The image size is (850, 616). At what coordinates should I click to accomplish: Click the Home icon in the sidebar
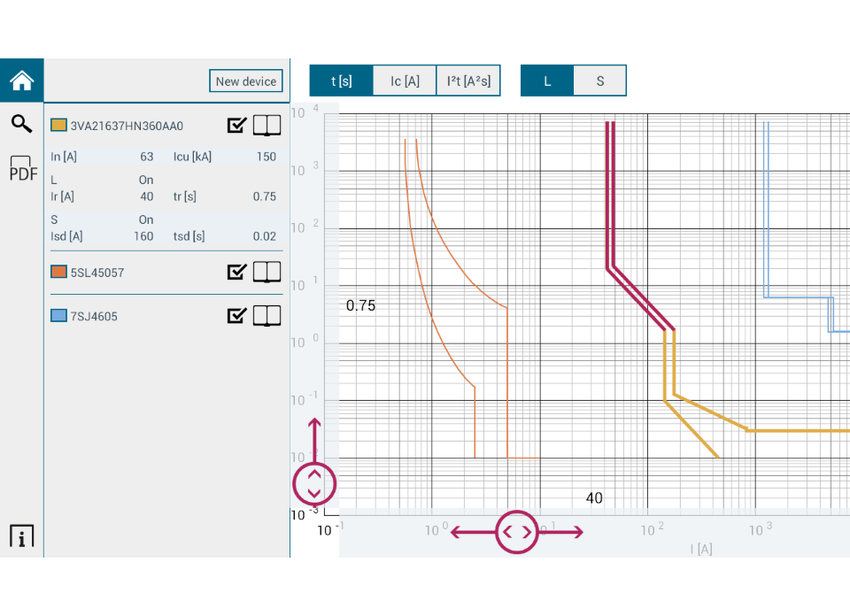pyautogui.click(x=21, y=80)
